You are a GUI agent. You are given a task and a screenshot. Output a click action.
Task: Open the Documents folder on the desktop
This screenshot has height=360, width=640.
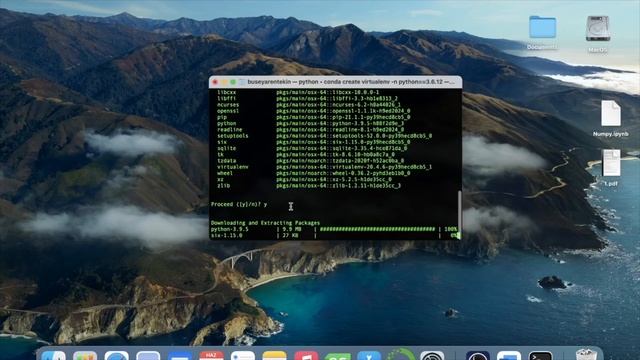click(x=542, y=27)
